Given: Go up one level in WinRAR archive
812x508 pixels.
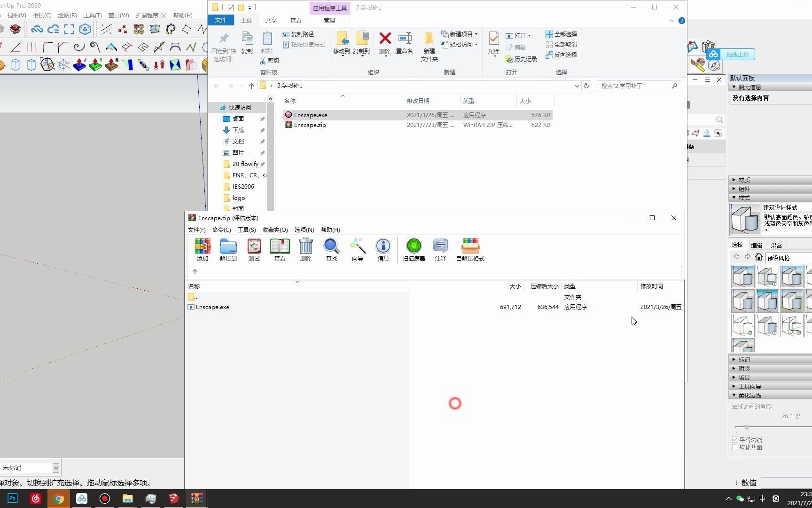Looking at the screenshot, I should [195, 271].
